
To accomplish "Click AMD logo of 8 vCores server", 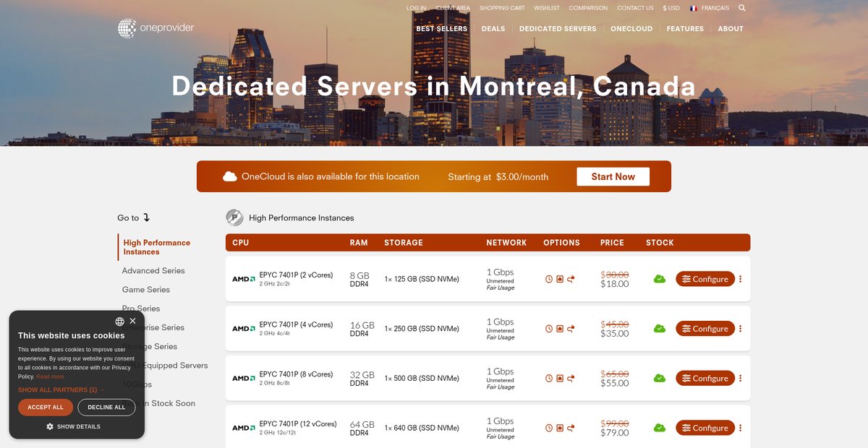I will tap(244, 378).
